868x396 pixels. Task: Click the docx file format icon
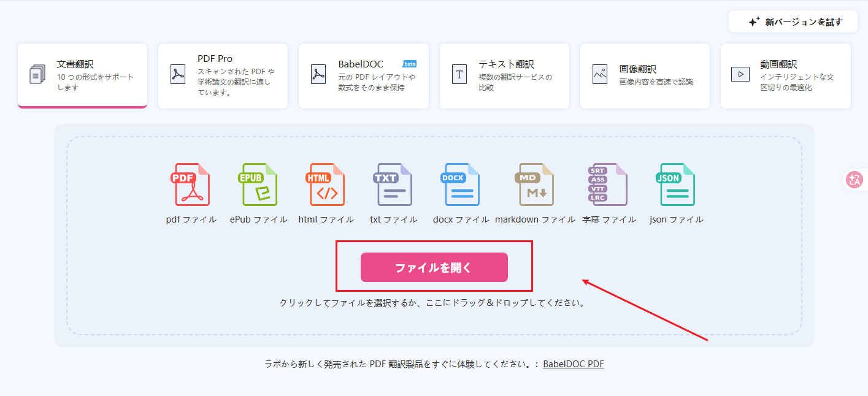[x=460, y=185]
